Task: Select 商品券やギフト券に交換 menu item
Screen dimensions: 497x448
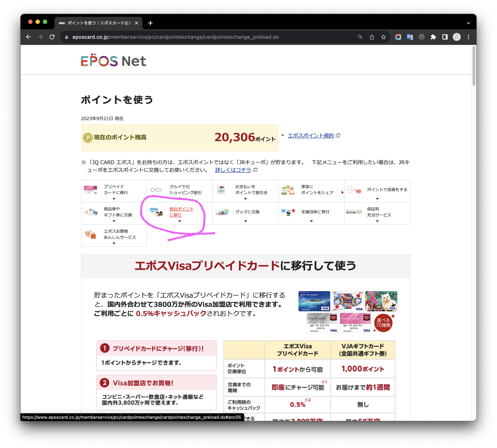Action: pos(118,212)
